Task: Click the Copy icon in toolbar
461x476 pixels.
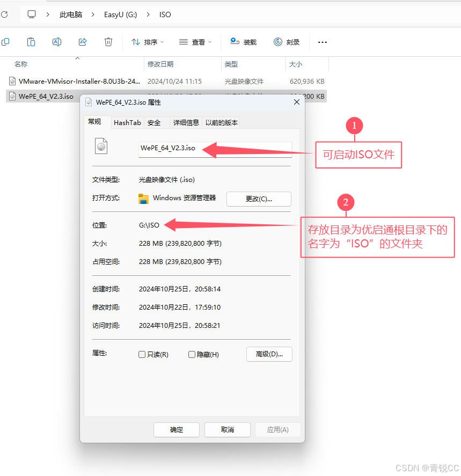Action: tap(5, 42)
